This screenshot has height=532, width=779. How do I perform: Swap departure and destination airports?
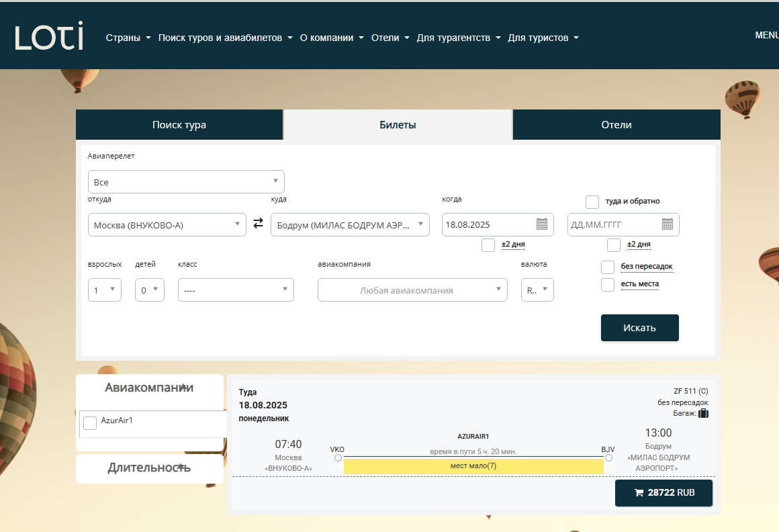[x=259, y=224]
